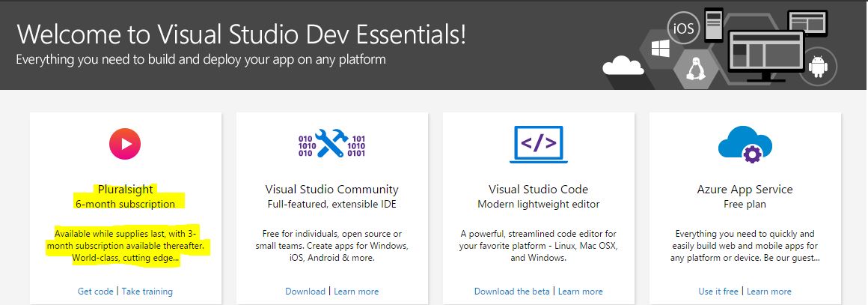Click the Azure App Service cloud icon
The height and width of the screenshot is (305, 868).
[x=745, y=144]
